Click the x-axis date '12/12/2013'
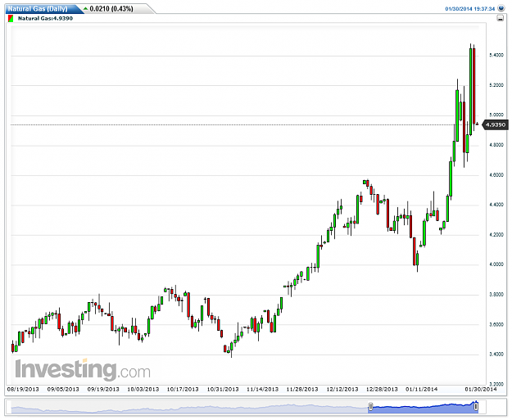The image size is (512, 420). pyautogui.click(x=342, y=390)
